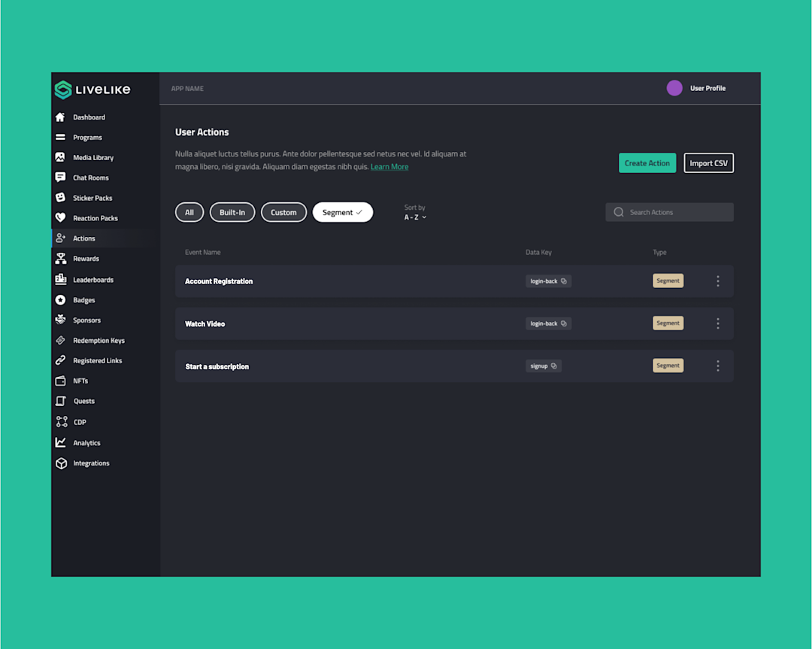Click the Event Name column header
812x649 pixels.
point(202,252)
